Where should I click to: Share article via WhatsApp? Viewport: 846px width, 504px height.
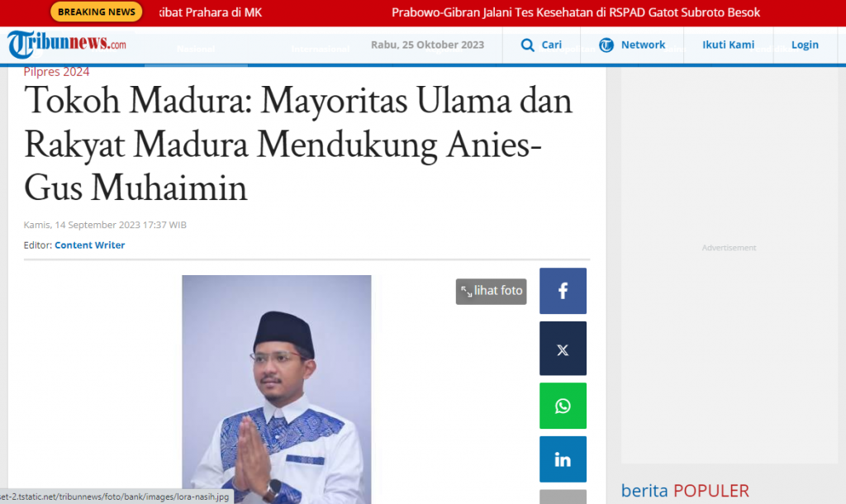pyautogui.click(x=563, y=406)
